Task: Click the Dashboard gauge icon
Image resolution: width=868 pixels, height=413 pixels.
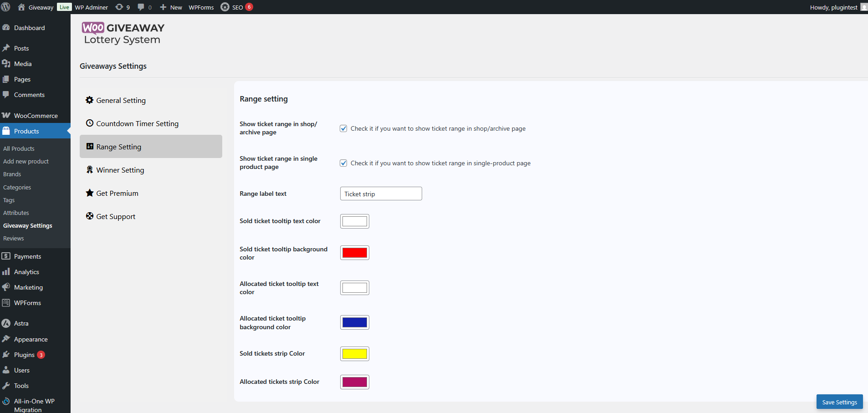Action: [6, 27]
